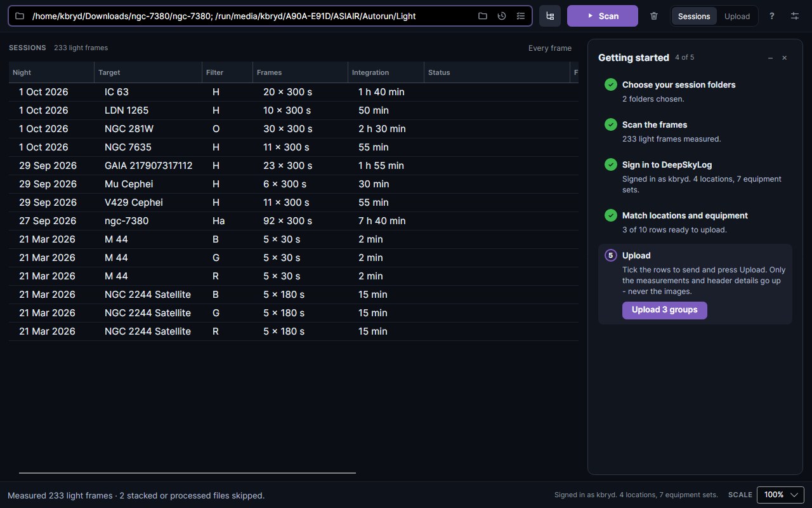The width and height of the screenshot is (812, 508).
Task: Click the step 5 circle beside Upload
Action: pyautogui.click(x=611, y=255)
